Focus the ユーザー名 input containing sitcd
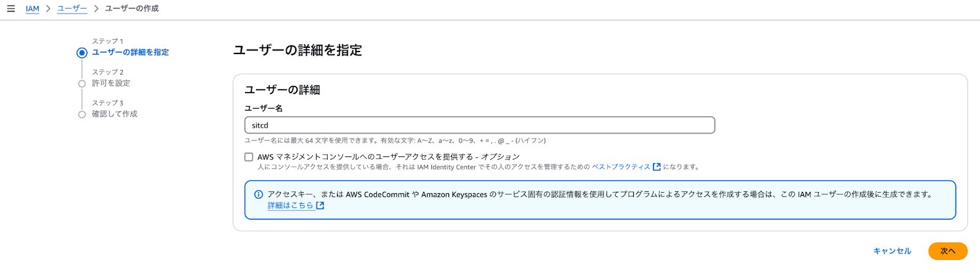980x273 pixels. point(480,125)
